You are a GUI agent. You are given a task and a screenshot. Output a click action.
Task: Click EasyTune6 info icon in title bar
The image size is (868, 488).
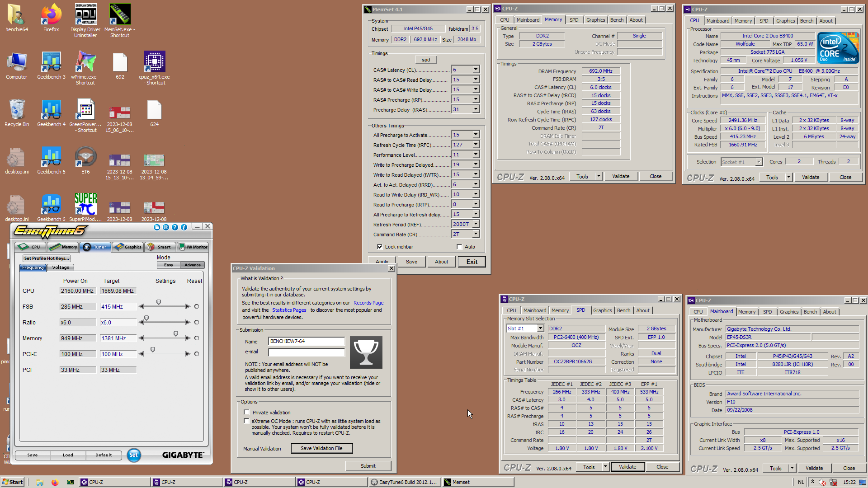pos(184,227)
